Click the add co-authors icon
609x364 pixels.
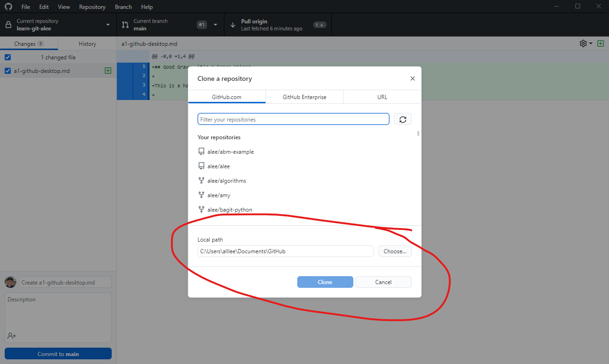12,335
